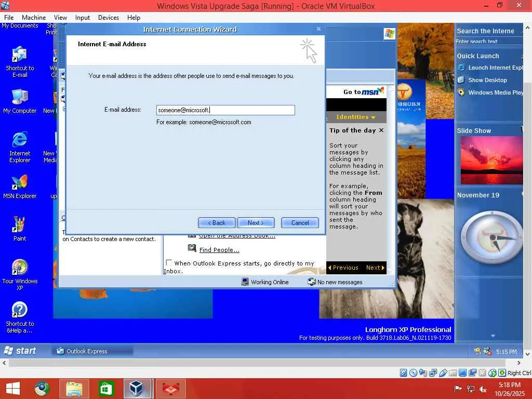Expand the Identities dropdown in Outlook Express
Screen dimensions: 532x399
[356, 117]
